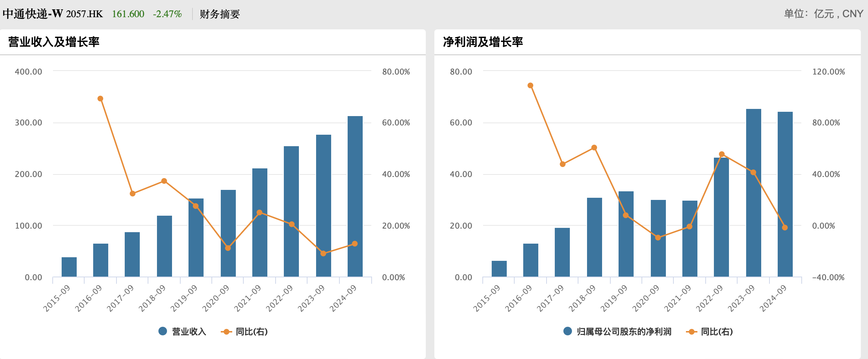Select the 161.600 stock price
Image resolution: width=868 pixels, height=359 pixels.
click(128, 14)
